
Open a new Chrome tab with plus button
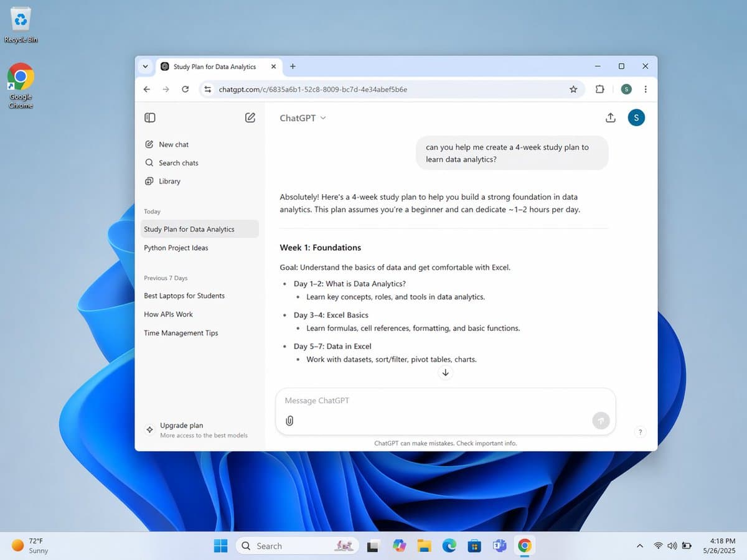coord(293,67)
